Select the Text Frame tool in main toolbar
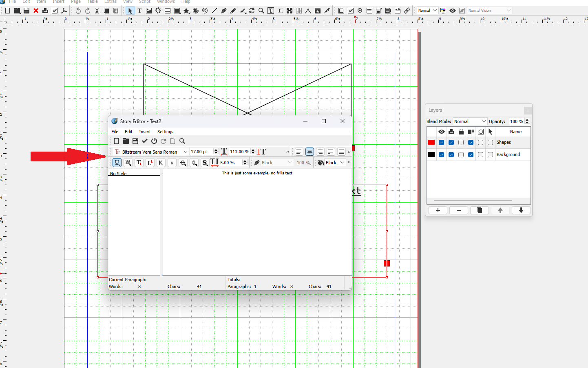588x368 pixels. (139, 11)
